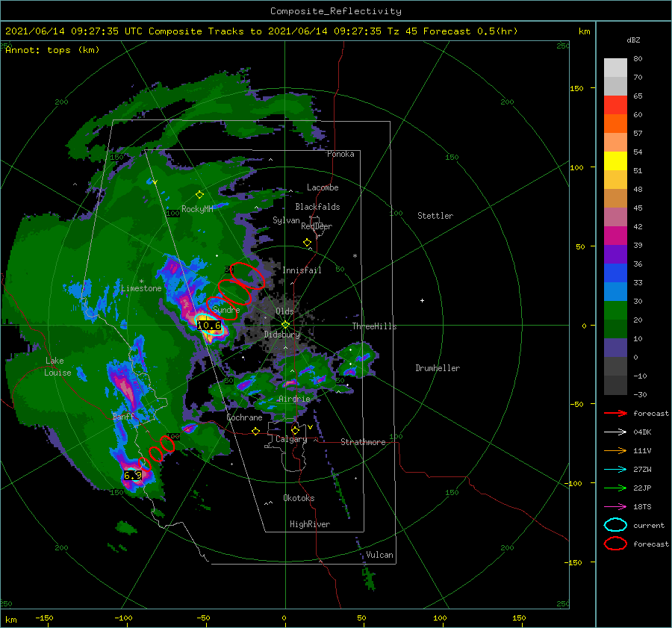Click the 'current' legend label

648,525
